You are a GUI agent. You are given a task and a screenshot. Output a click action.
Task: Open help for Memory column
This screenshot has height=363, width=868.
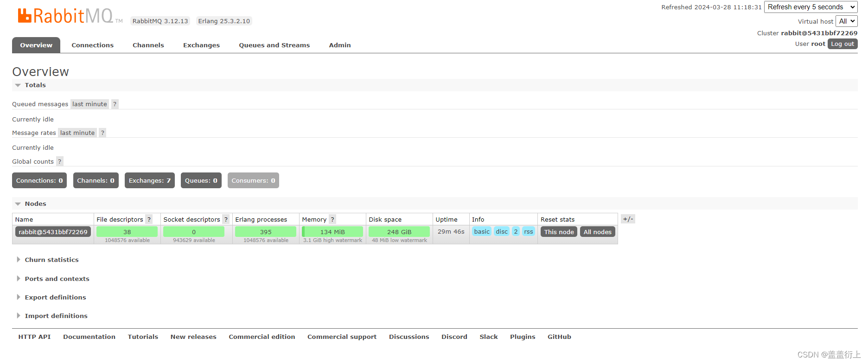332,220
